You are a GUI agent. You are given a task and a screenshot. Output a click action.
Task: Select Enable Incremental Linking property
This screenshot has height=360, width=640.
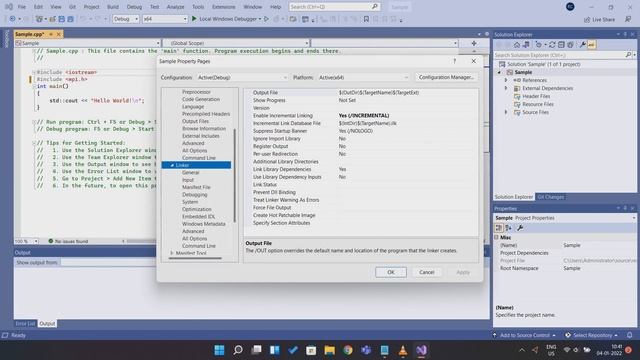pyautogui.click(x=361, y=116)
